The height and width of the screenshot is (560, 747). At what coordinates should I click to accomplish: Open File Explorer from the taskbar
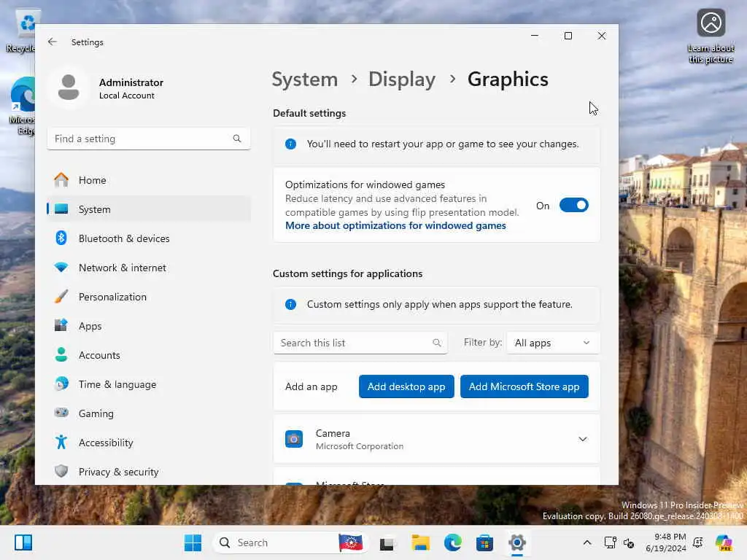pos(421,542)
